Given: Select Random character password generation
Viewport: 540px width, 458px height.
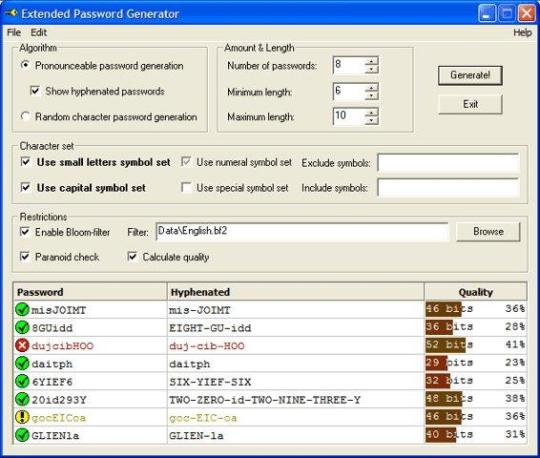Looking at the screenshot, I should click(x=25, y=116).
